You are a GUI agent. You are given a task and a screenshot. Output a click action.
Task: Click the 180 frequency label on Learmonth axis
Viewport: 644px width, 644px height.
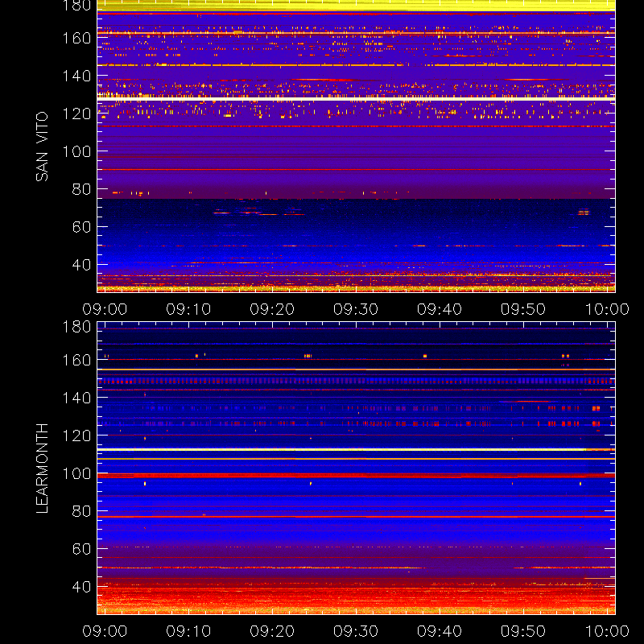(76, 327)
